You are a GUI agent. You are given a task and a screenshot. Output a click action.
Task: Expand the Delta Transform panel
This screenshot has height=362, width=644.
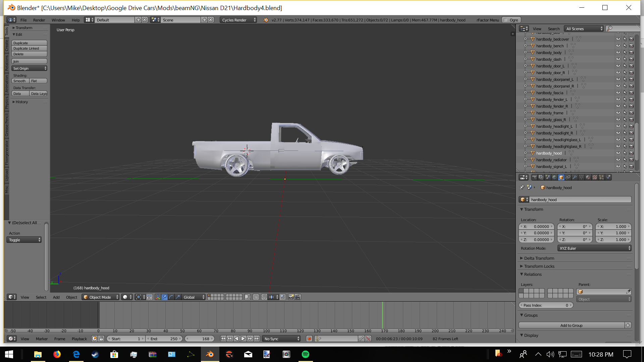click(x=539, y=258)
